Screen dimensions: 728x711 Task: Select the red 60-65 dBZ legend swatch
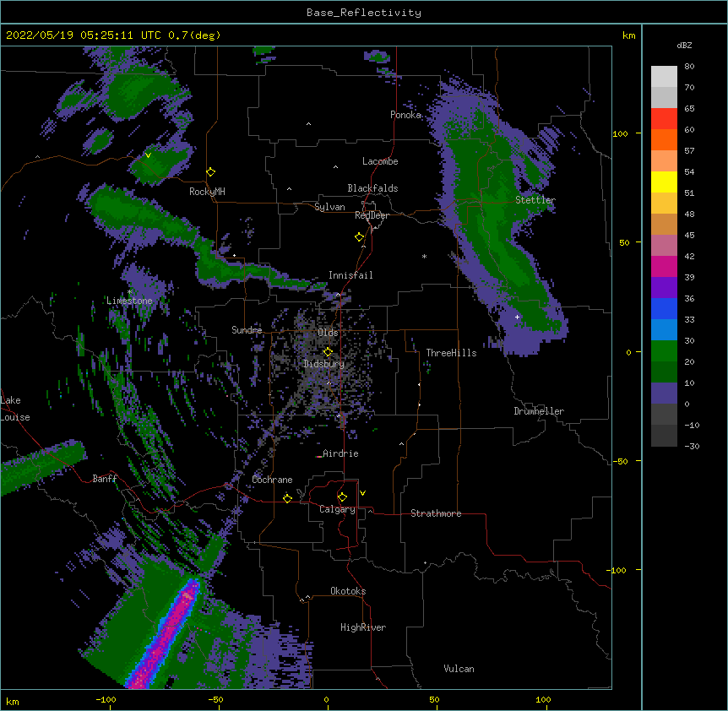[664, 118]
